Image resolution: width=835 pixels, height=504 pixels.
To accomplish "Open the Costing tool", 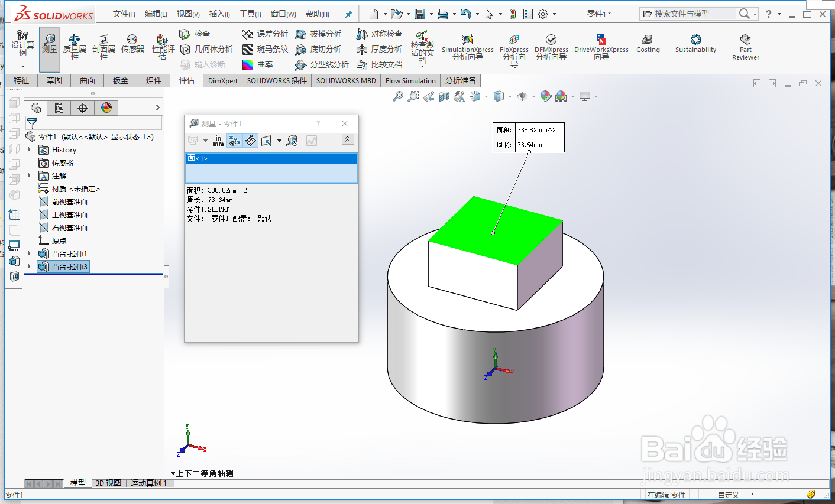I will (648, 44).
